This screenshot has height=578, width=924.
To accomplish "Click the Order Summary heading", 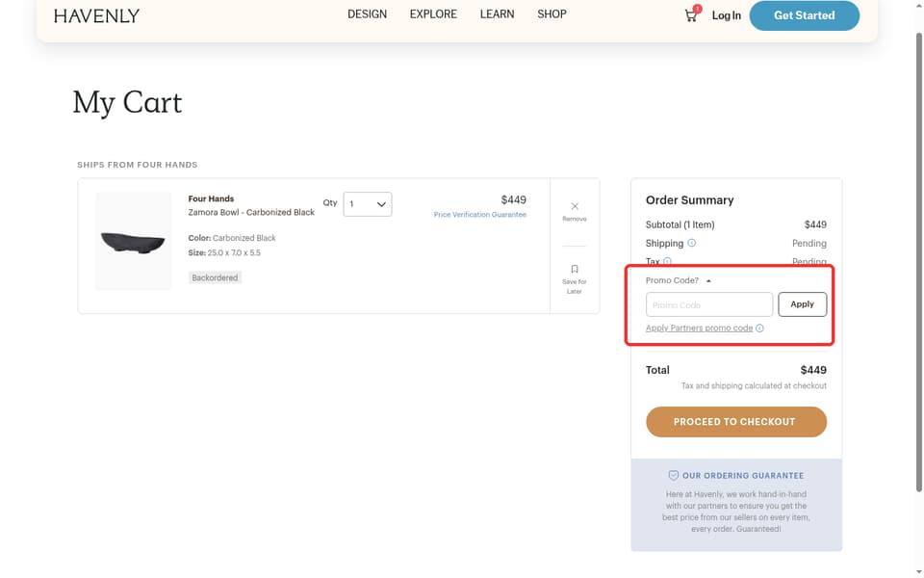I will (x=689, y=200).
